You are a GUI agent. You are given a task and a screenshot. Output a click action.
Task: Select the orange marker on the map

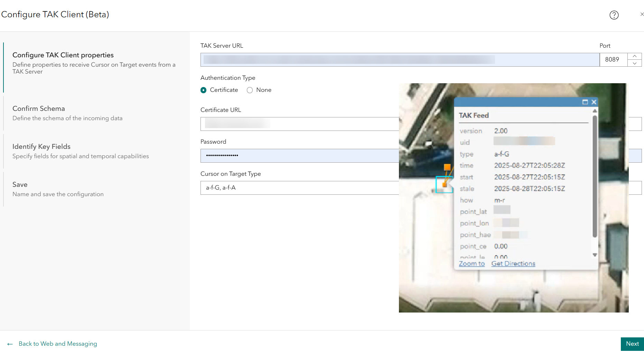coord(444,185)
